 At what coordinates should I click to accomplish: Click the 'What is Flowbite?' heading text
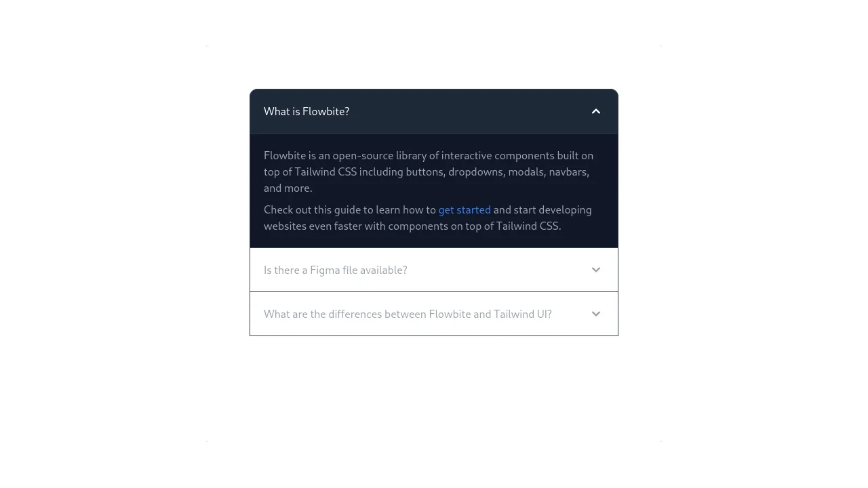click(307, 111)
